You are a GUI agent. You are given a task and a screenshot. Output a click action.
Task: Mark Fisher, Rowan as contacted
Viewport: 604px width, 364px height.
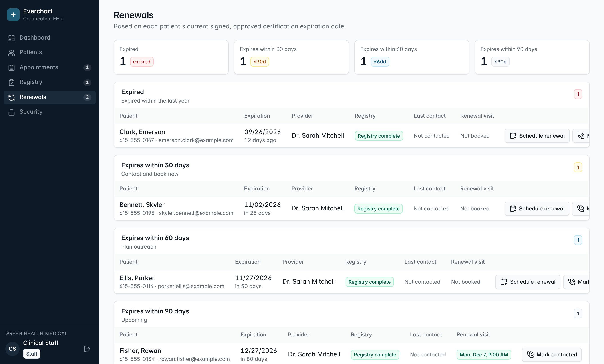[552, 354]
